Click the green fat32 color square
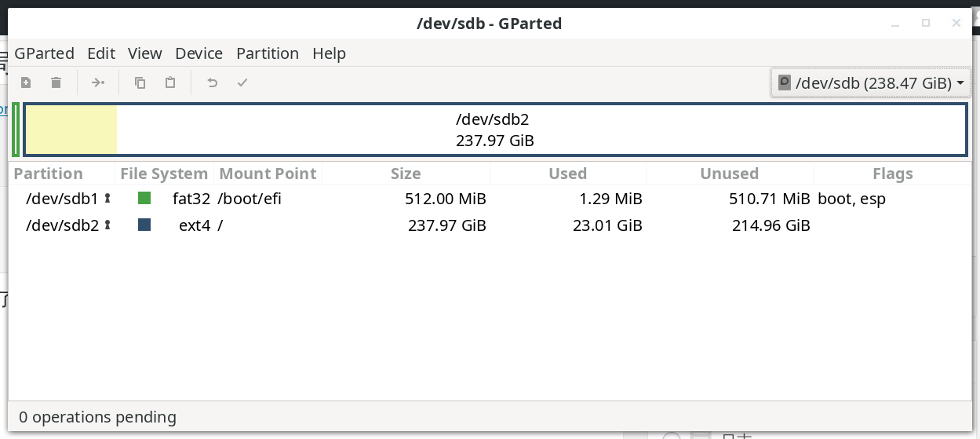Screen dimensions: 980x439 [144, 199]
